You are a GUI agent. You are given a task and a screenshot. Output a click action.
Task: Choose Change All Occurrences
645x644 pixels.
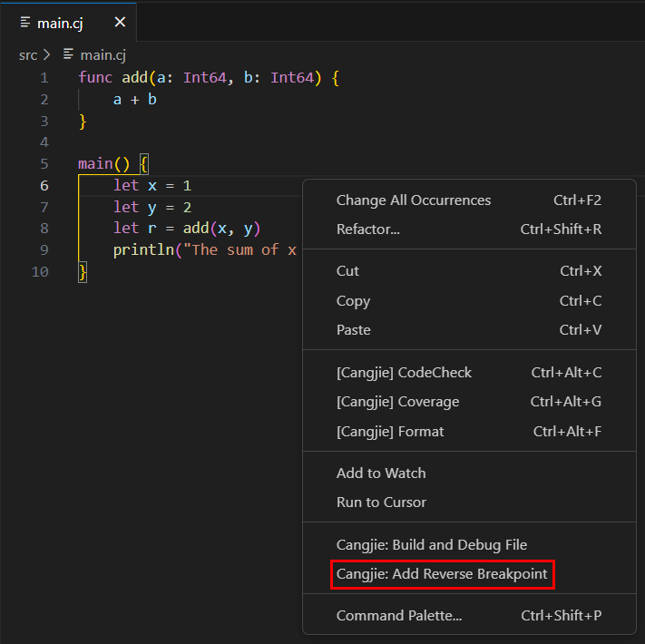tap(413, 200)
